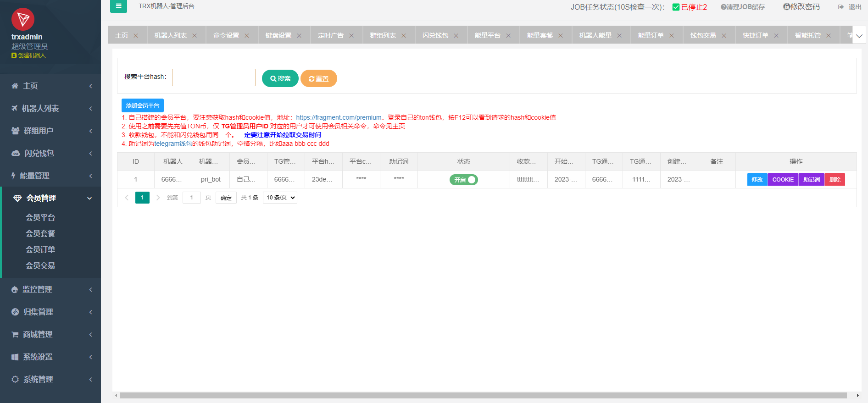Click the 助记词 action button
Viewport: 868px width, 403px height.
coord(812,179)
